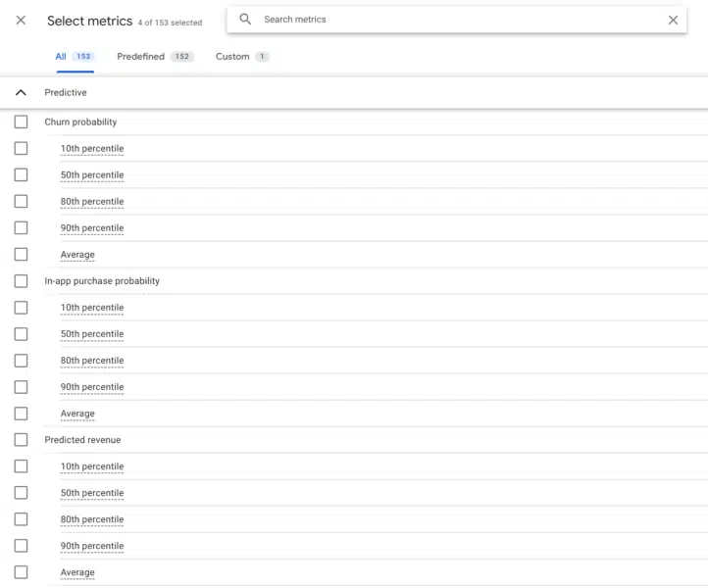
Task: Click In-app purchase 90th percentile label
Action: 92,387
